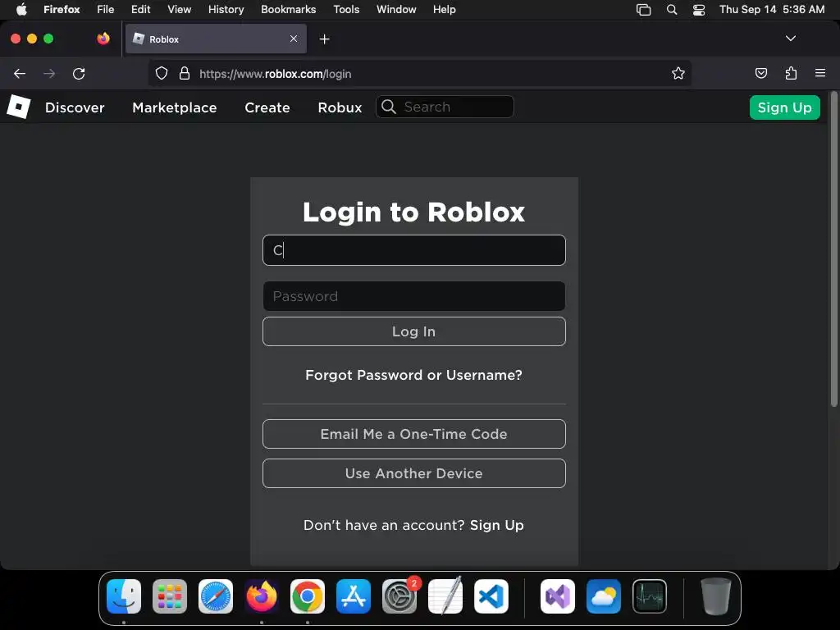
Task: Open the Trash from the dock
Action: (715, 596)
